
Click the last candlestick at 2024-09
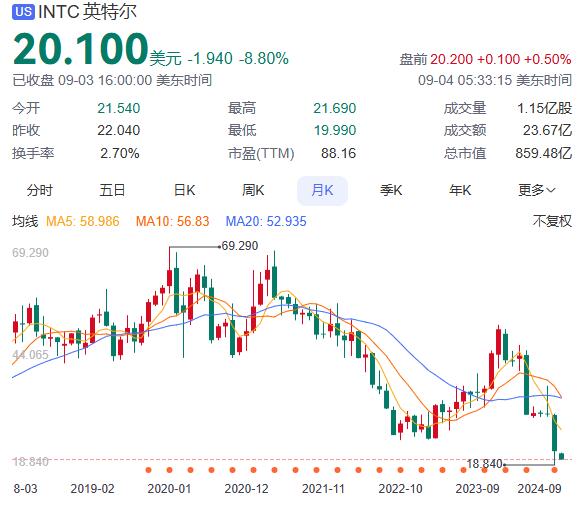562,456
